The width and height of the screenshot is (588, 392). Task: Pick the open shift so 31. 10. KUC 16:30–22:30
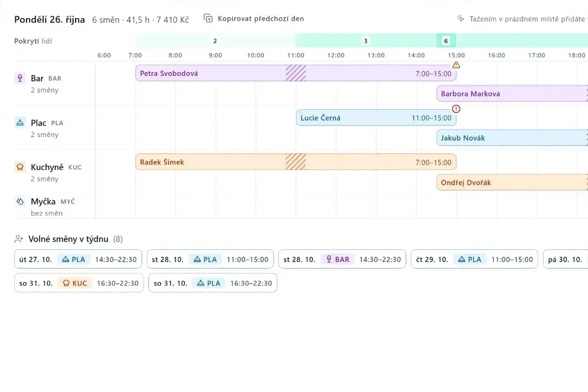pos(79,283)
